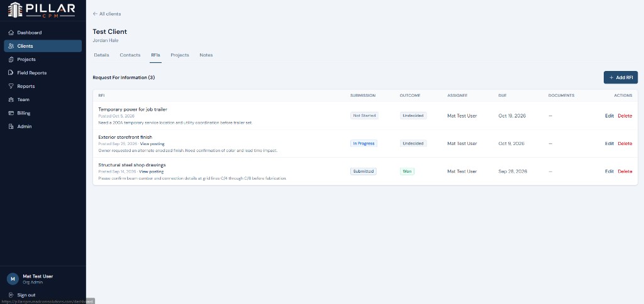This screenshot has width=644, height=304.
Task: Open View posting for Exterior storefront finish
Action: [152, 144]
